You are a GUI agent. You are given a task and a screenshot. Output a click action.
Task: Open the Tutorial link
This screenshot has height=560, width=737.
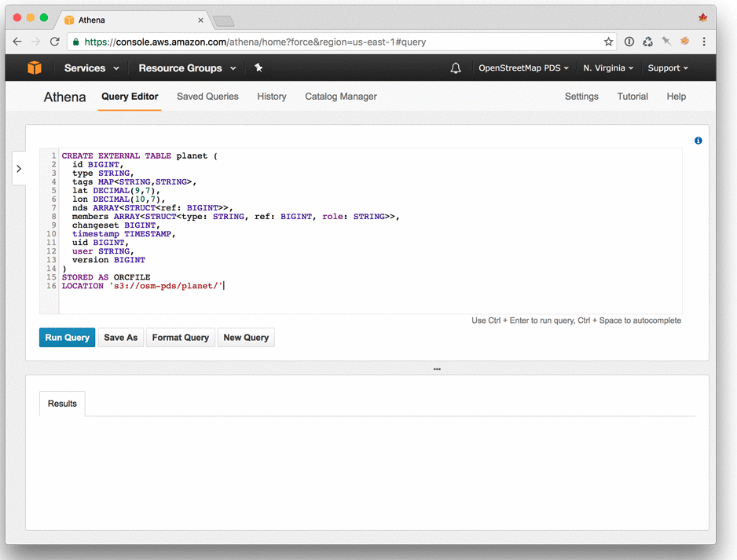632,97
